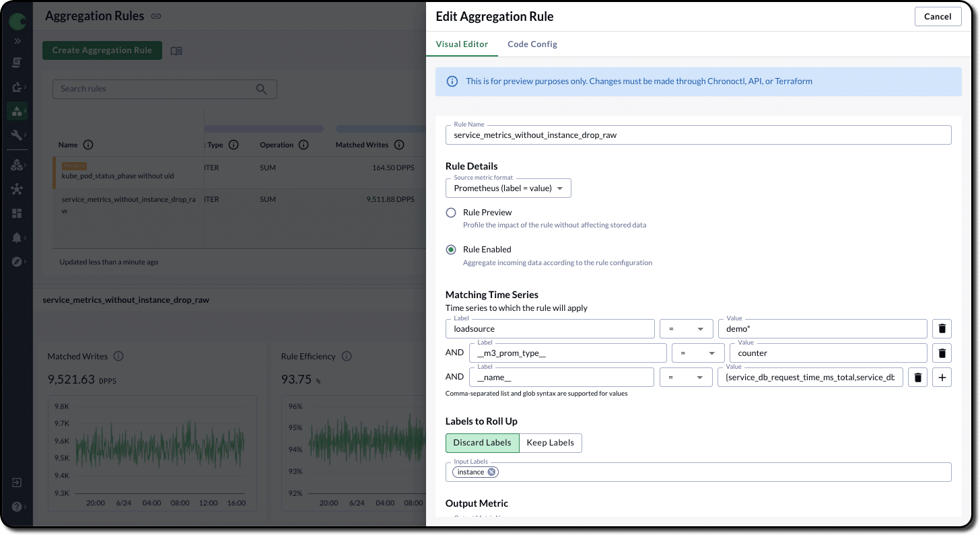Delete the __name__ label matcher row
The width and height of the screenshot is (980, 535).
(x=917, y=378)
